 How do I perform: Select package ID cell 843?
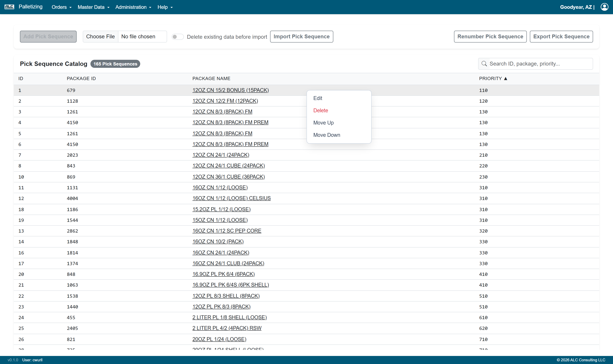pyautogui.click(x=71, y=166)
